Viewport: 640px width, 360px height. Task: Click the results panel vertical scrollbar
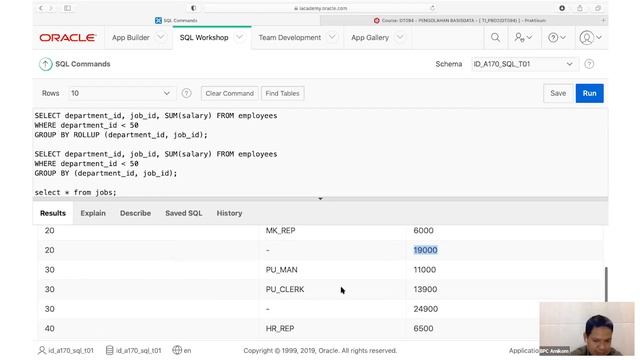click(606, 284)
